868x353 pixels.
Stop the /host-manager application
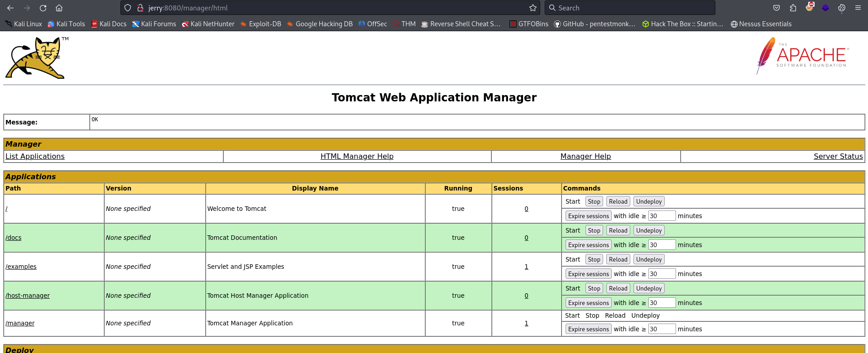pos(594,288)
